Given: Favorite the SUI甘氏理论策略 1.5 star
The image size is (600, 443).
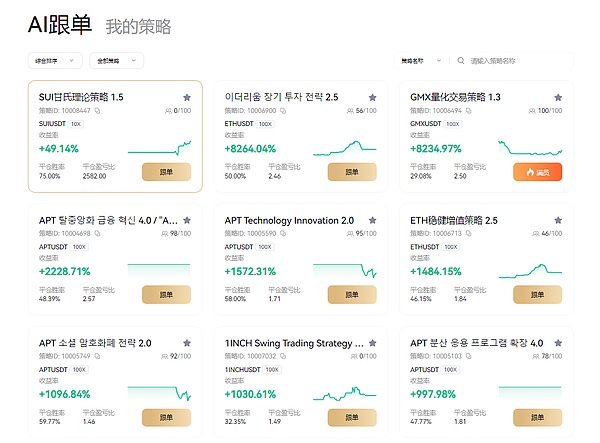Looking at the screenshot, I should tap(187, 98).
